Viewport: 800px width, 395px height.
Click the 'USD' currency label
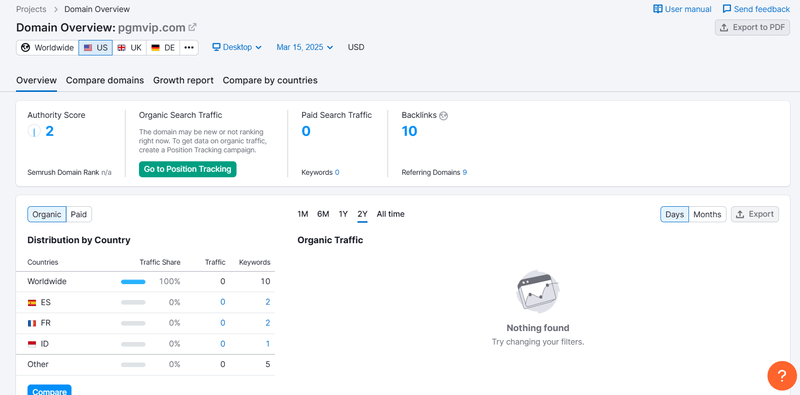[x=356, y=47]
